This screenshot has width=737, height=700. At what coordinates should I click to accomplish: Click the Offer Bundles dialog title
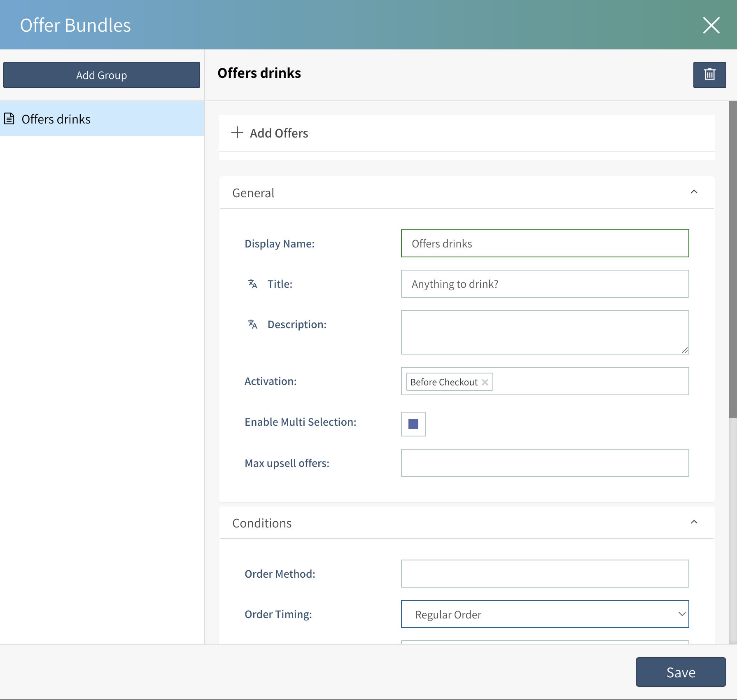(x=75, y=25)
